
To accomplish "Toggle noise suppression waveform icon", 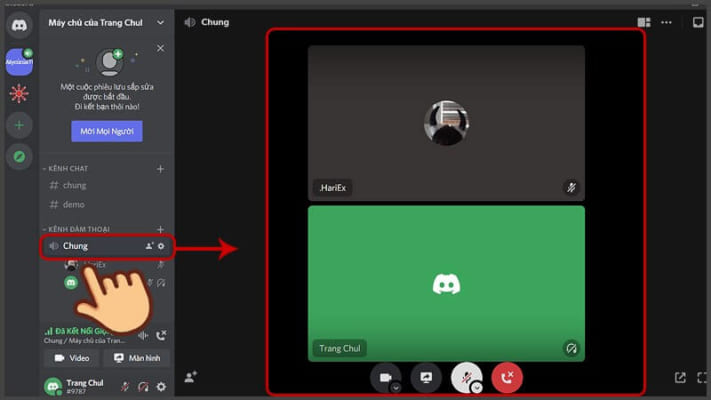I will point(143,335).
